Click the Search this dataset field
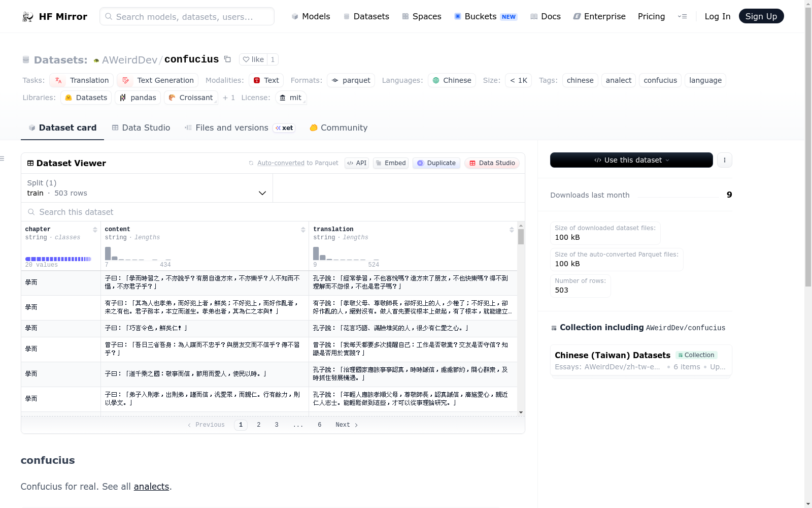This screenshot has width=812, height=508. pos(273,212)
